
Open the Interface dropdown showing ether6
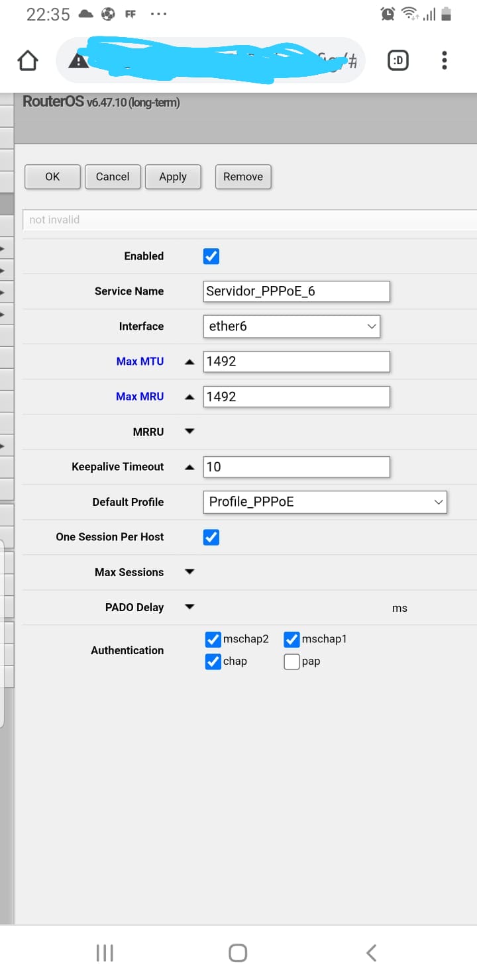point(291,326)
